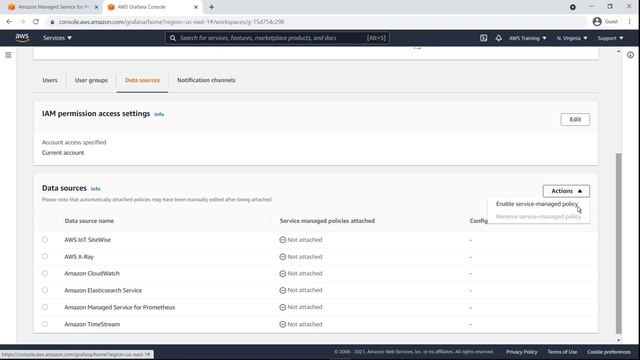Switch to Amazon Managed Service browser tab
Image resolution: width=640 pixels, height=360 pixels.
pos(53,7)
